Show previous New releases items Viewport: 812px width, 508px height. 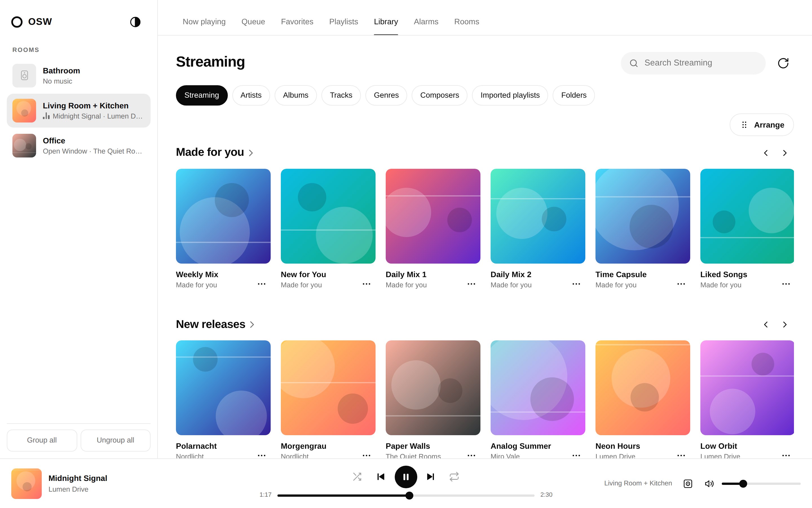pos(766,324)
